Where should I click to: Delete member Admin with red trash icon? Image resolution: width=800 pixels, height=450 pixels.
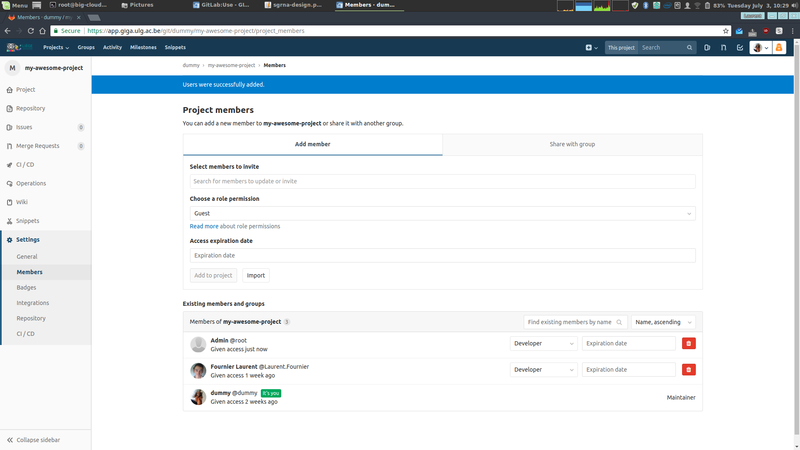tap(688, 343)
